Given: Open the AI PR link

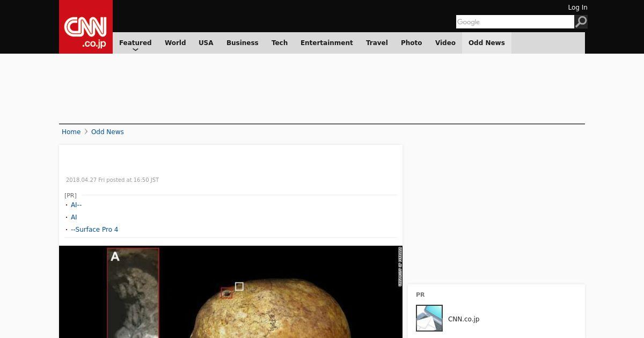Looking at the screenshot, I should point(74,217).
